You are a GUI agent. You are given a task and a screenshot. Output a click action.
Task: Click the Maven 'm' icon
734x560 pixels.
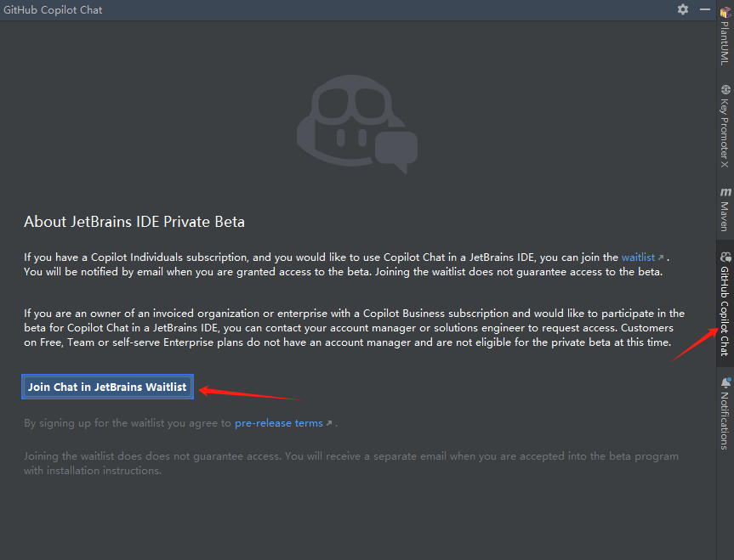[x=725, y=192]
